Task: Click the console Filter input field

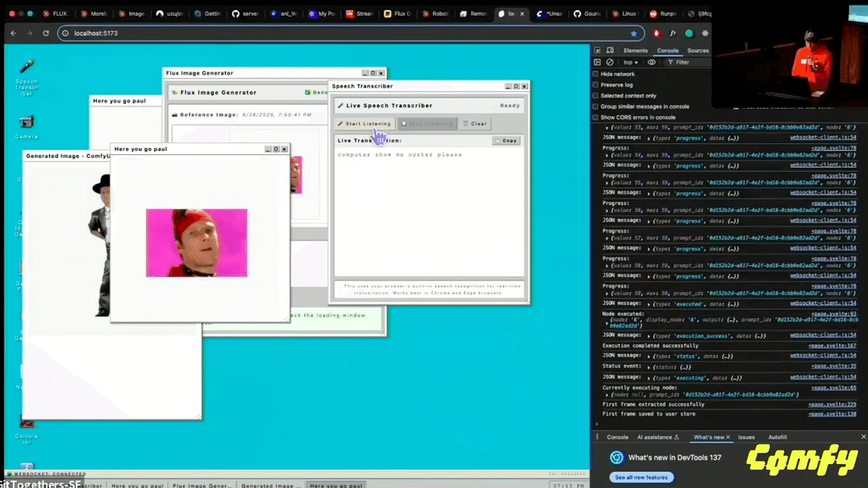Action: (690, 62)
